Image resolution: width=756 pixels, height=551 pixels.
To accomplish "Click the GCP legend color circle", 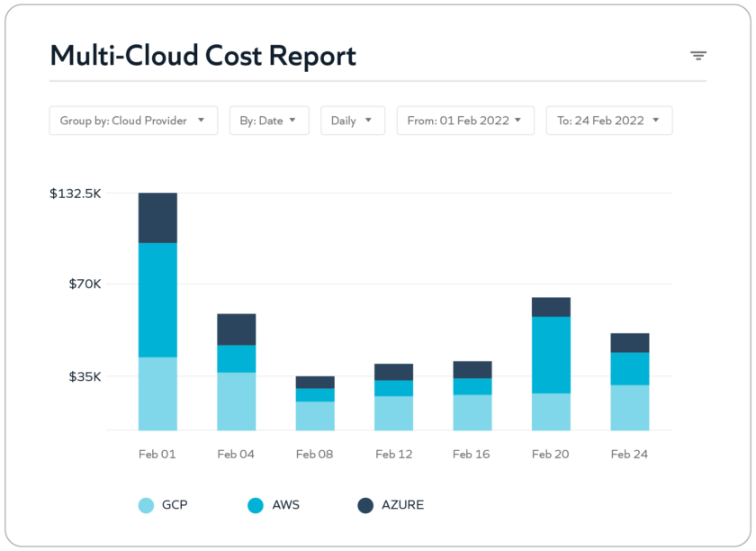I will pos(146,505).
